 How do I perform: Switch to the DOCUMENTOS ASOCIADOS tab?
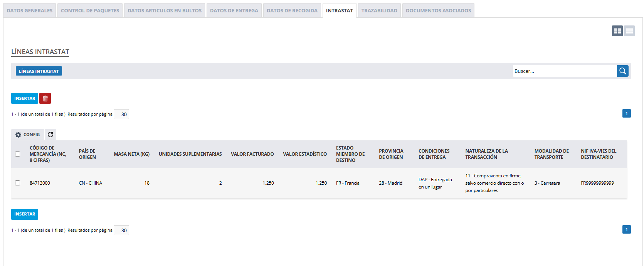point(438,10)
